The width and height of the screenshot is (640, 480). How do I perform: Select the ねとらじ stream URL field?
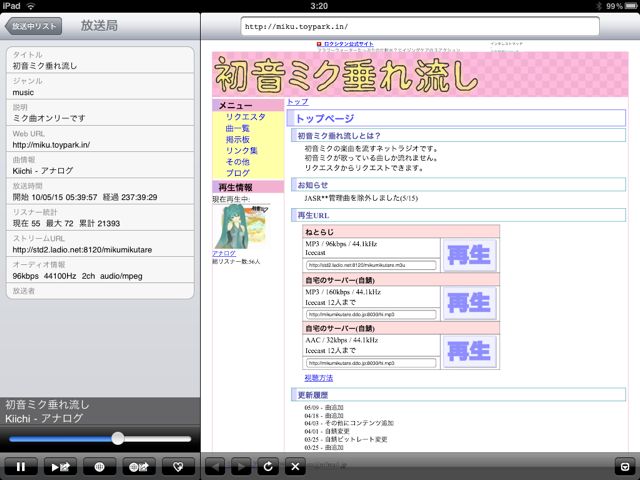(371, 265)
